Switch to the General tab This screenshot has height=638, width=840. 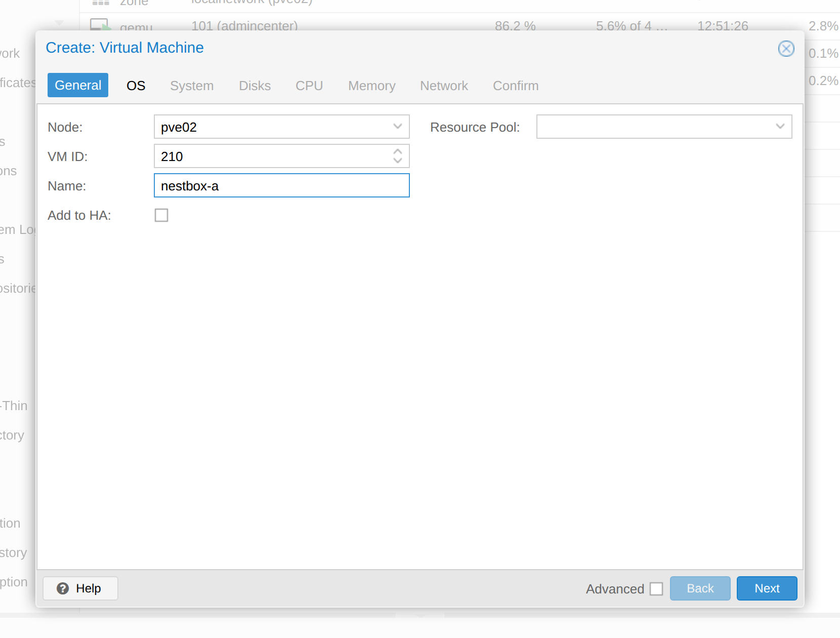pos(78,85)
